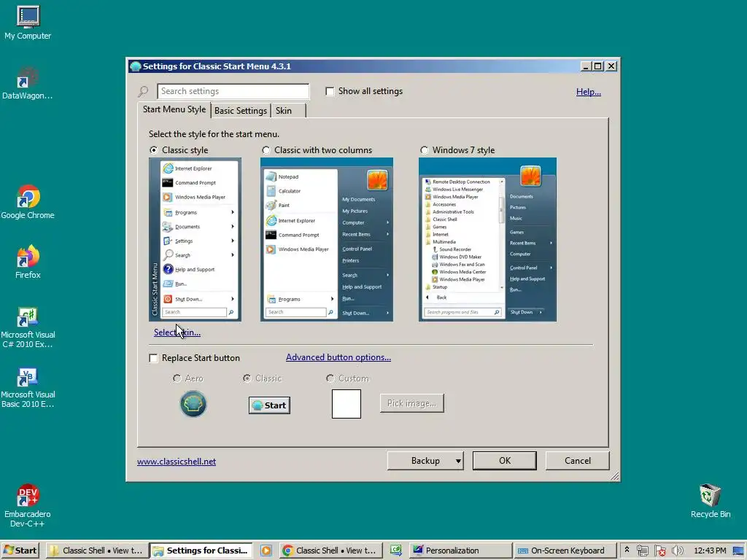The image size is (747, 560).
Task: Click the Select skin... link
Action: [x=177, y=332]
